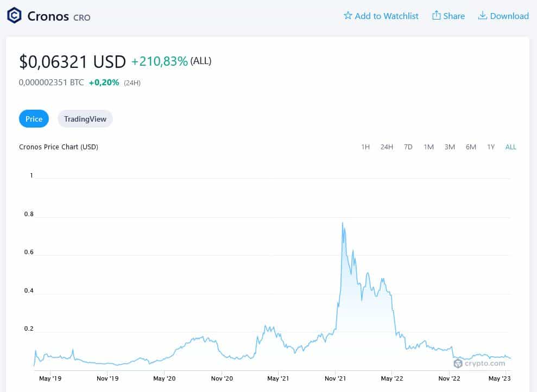
Task: Click the $0,06321 USD price text
Action: (72, 62)
